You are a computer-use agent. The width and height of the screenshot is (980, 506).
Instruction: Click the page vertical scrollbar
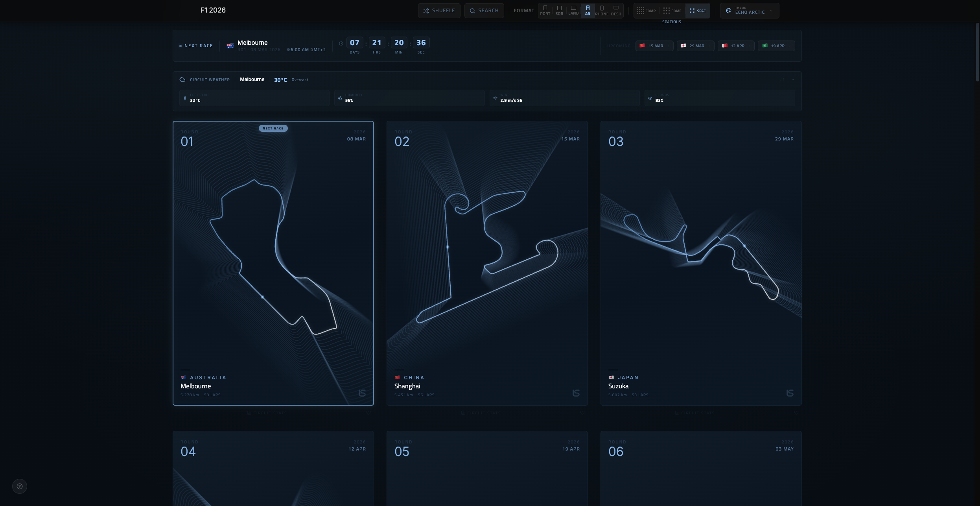tap(977, 51)
